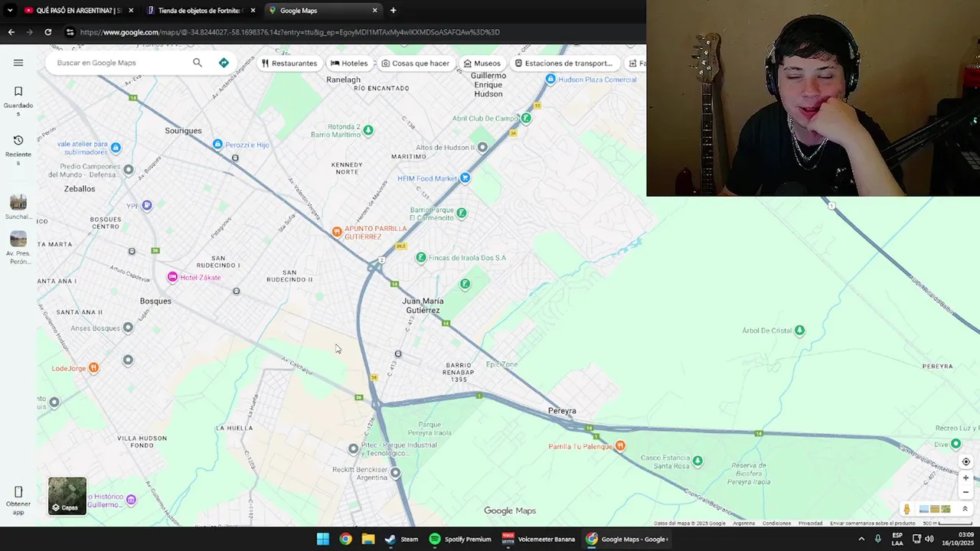Click the browser address bar URL

289,32
